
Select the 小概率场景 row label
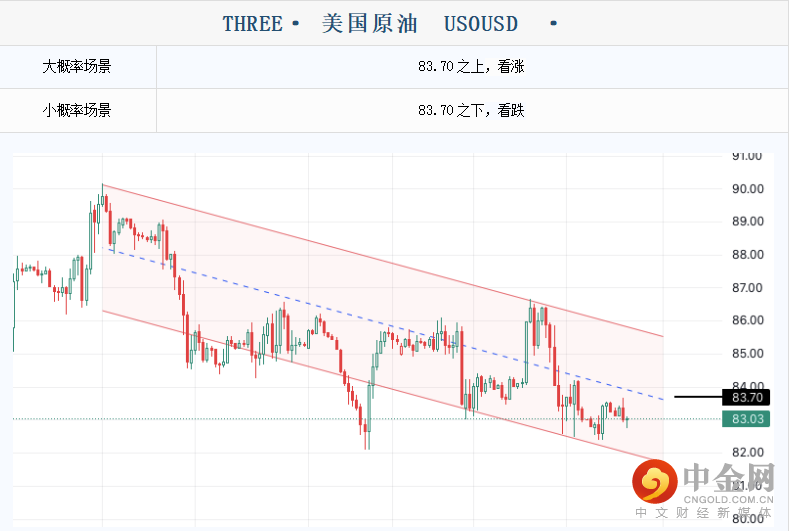[x=77, y=110]
